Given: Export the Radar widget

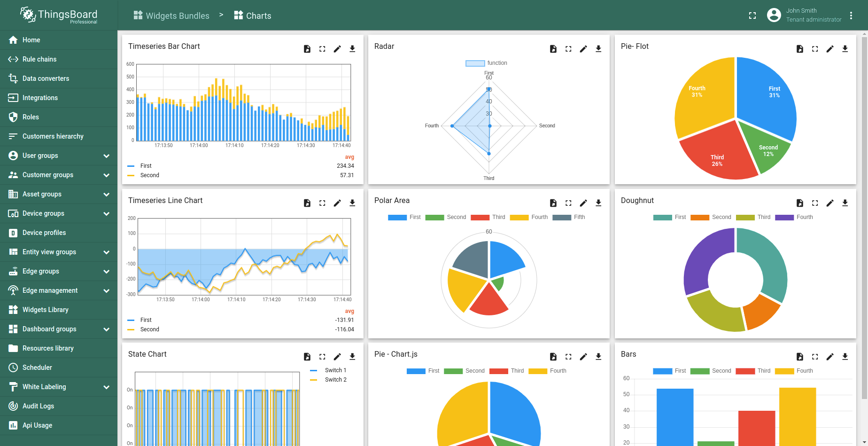Looking at the screenshot, I should tap(553, 49).
